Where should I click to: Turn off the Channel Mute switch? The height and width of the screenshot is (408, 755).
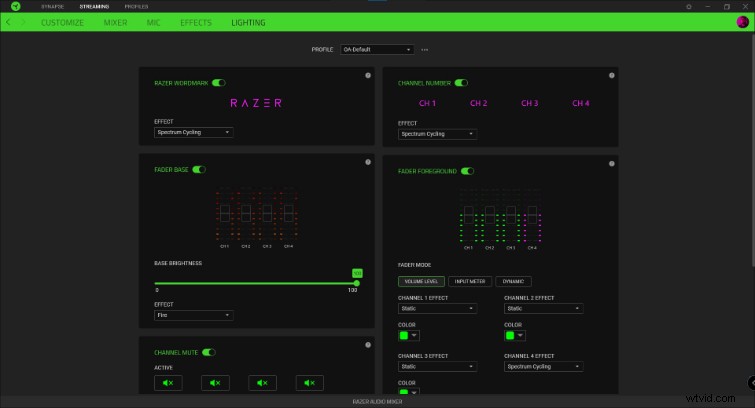tap(209, 353)
